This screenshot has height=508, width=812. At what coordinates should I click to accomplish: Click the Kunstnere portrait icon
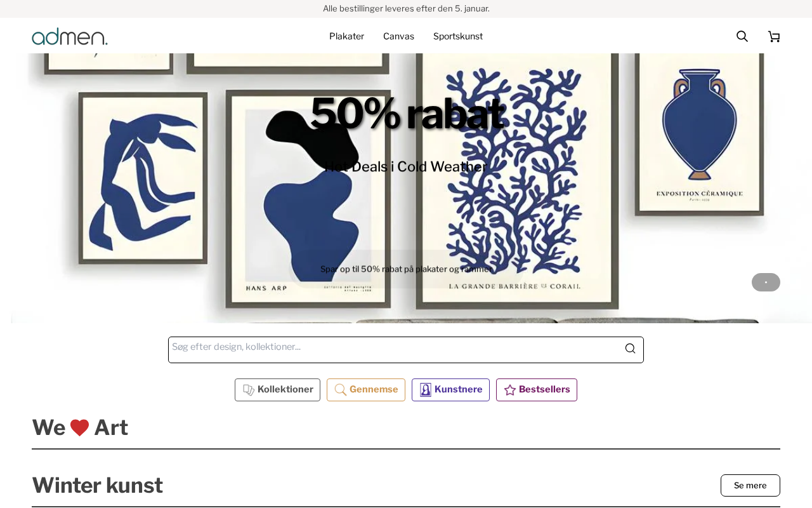pos(426,390)
